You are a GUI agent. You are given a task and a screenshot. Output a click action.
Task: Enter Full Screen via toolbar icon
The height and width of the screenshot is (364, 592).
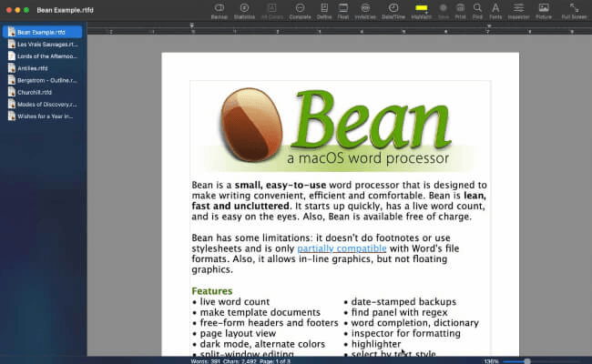pyautogui.click(x=574, y=8)
